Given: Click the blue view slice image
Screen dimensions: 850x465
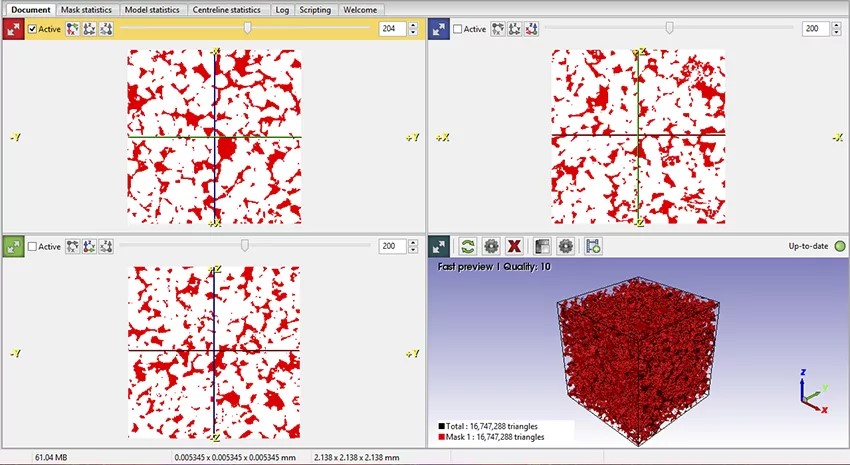Looking at the screenshot, I should point(639,137).
